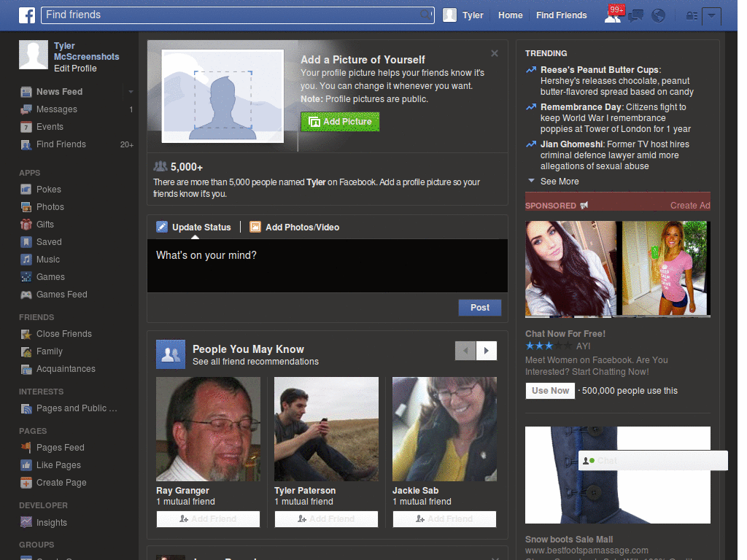Click the Pages and Public icon
The width and height of the screenshot is (747, 560).
click(x=26, y=408)
